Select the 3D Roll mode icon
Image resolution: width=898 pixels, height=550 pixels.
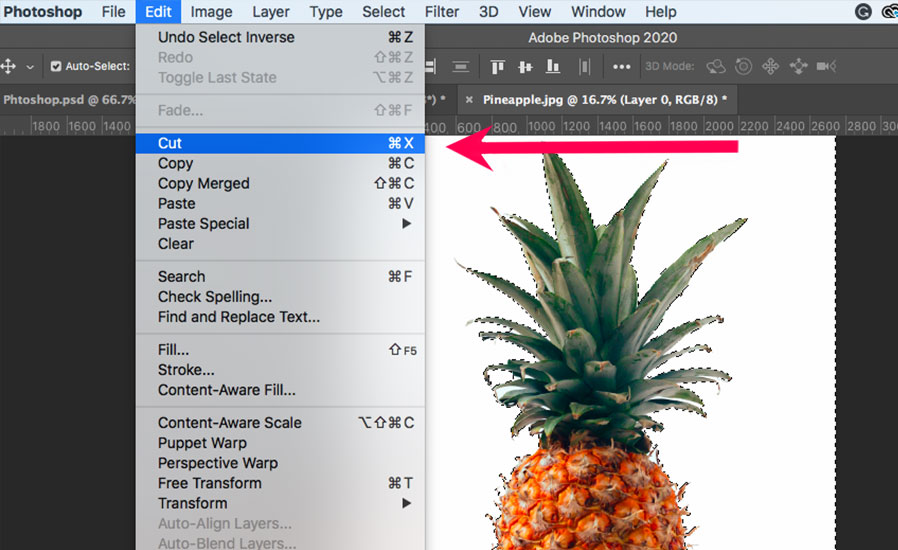[x=743, y=66]
